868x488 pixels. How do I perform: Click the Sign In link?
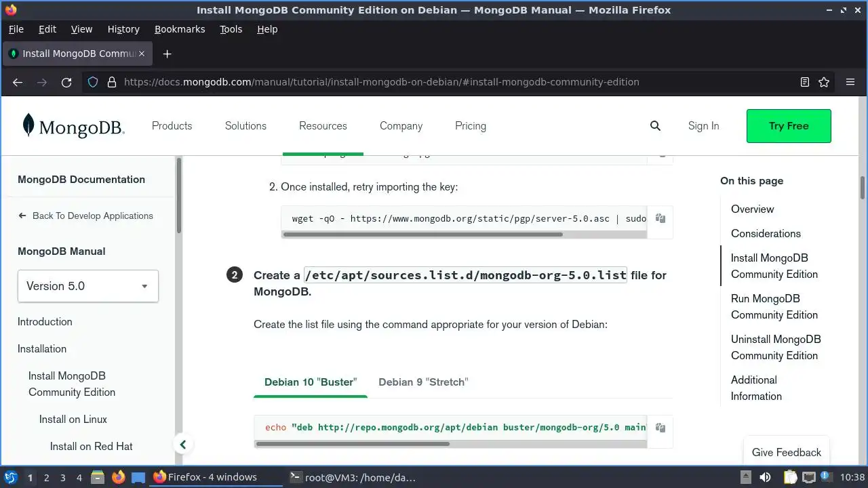click(x=703, y=126)
